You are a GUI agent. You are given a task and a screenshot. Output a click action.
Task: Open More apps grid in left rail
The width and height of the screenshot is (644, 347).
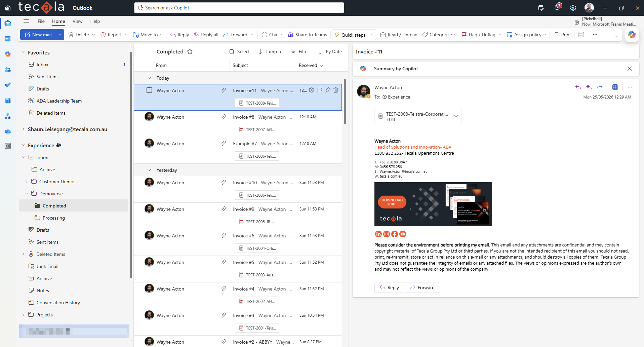(x=8, y=146)
